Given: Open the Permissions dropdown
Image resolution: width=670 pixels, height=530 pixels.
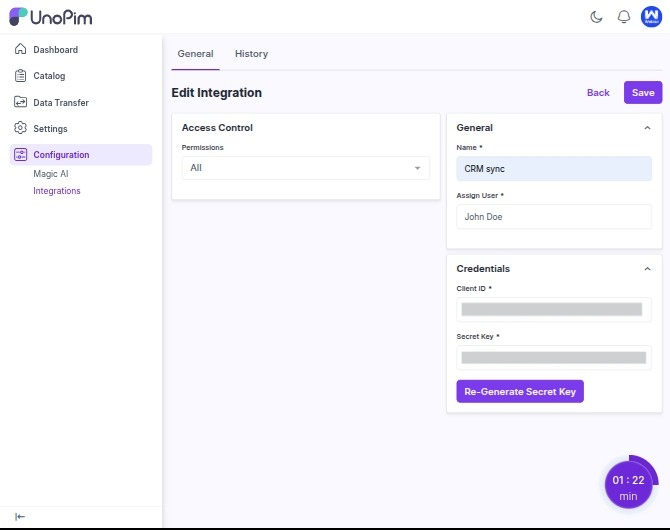Looking at the screenshot, I should 305,168.
